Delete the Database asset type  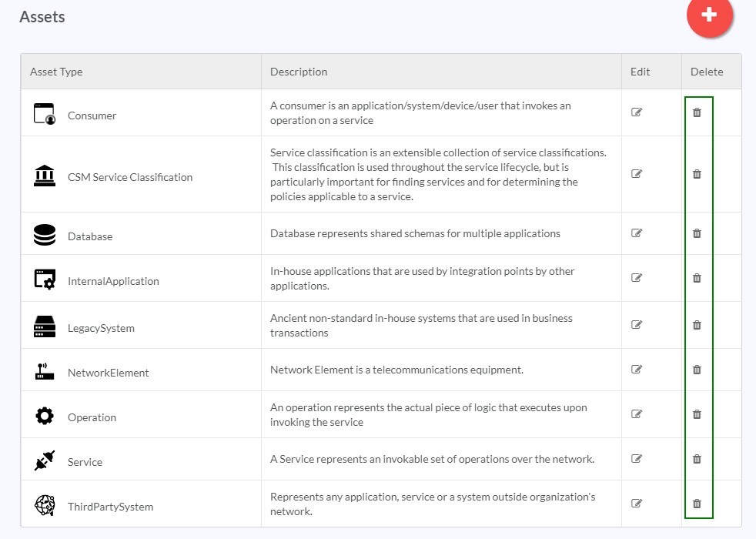click(x=697, y=233)
